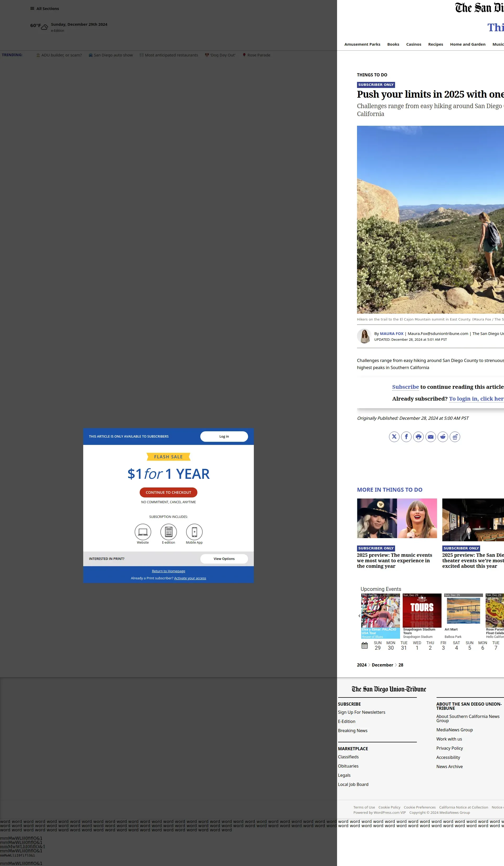Screen dimensions: 504x866
Task: Click View Options for print
Action: [224, 559]
